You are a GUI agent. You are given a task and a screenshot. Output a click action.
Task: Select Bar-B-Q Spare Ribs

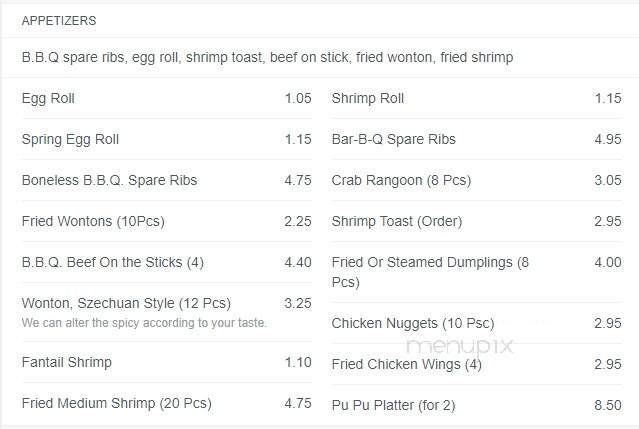393,139
